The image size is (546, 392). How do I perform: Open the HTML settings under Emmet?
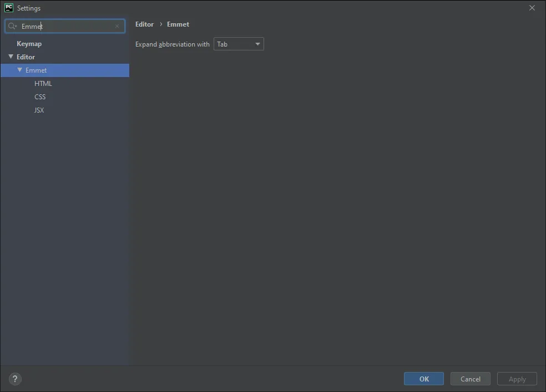coord(43,84)
